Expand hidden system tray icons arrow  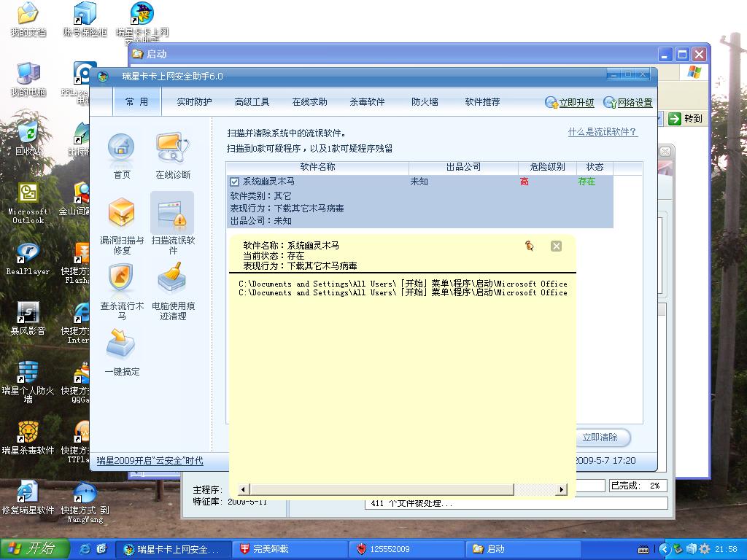point(665,549)
